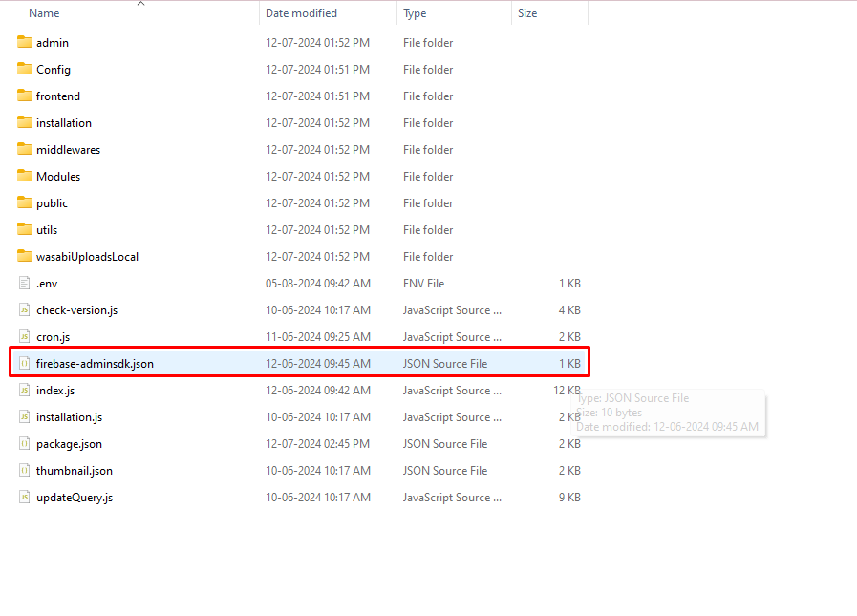Toggle sort direction arrow above Name
857x616 pixels.
click(140, 4)
